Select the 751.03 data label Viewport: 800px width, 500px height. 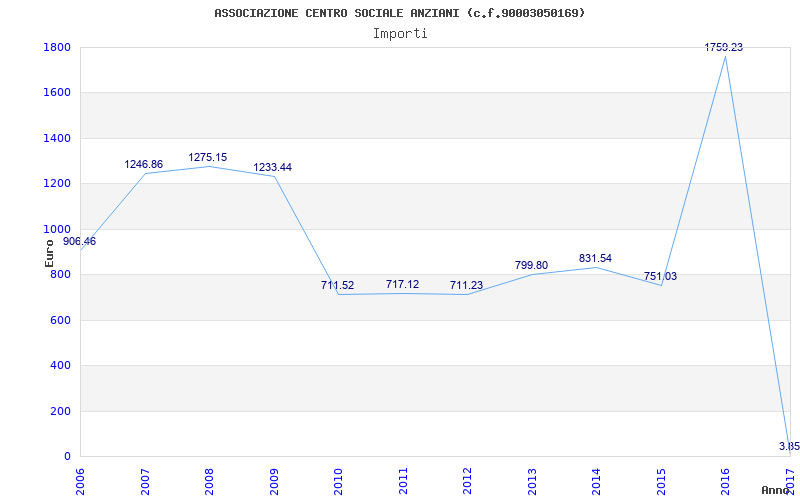660,276
